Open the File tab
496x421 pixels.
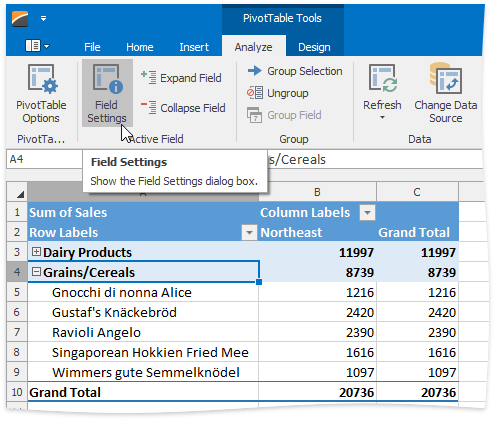[x=92, y=47]
